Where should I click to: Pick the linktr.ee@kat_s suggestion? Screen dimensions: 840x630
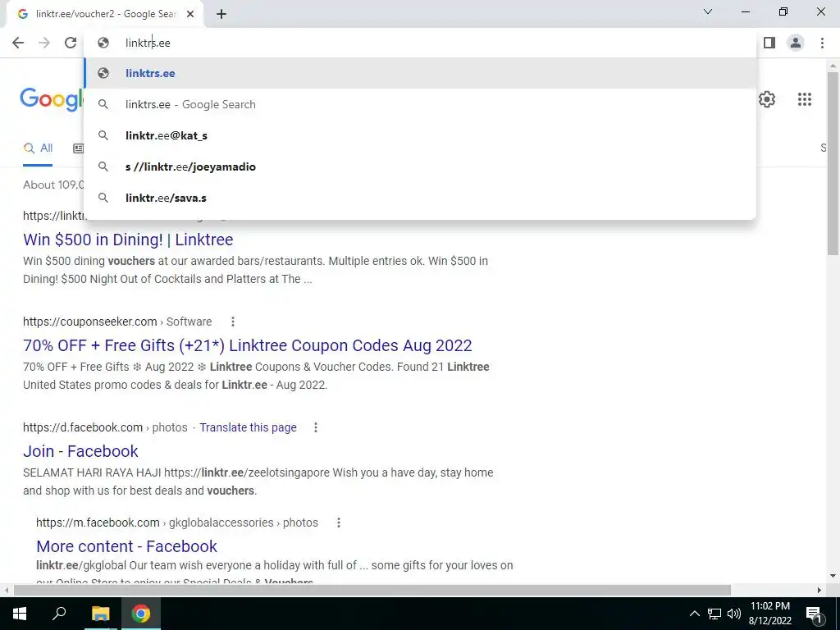(421, 135)
